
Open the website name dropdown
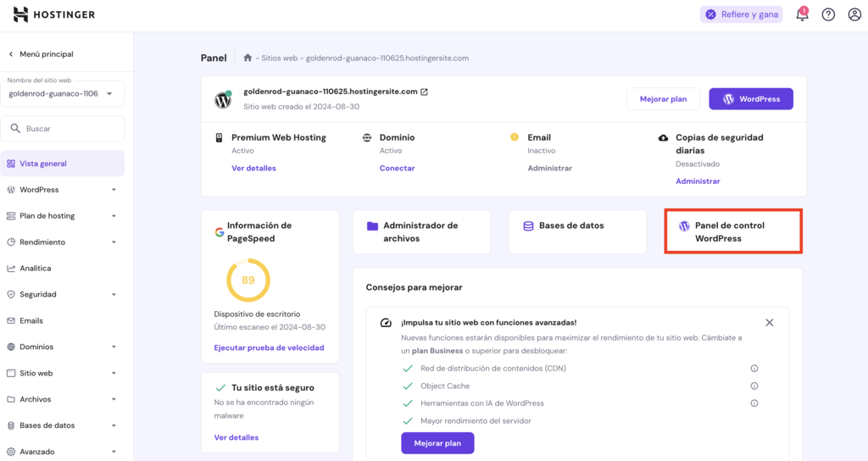pos(66,93)
